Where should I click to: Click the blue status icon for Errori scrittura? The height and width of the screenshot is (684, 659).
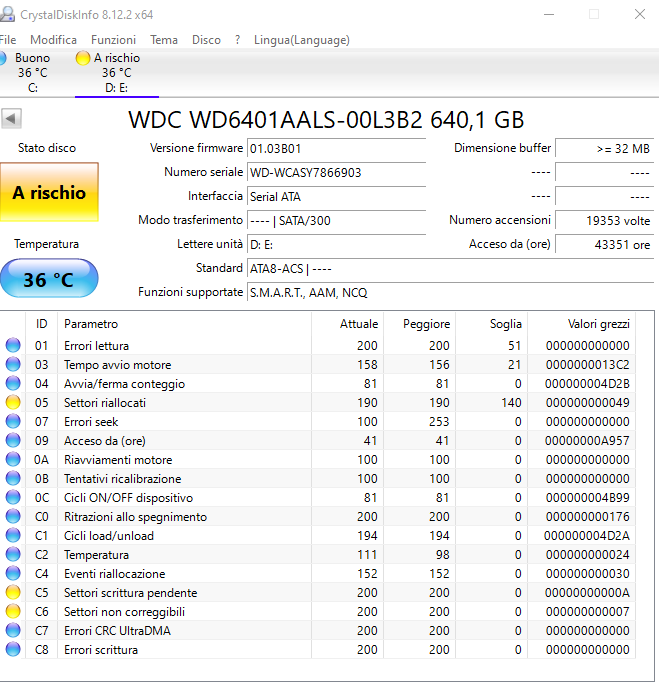pos(13,649)
